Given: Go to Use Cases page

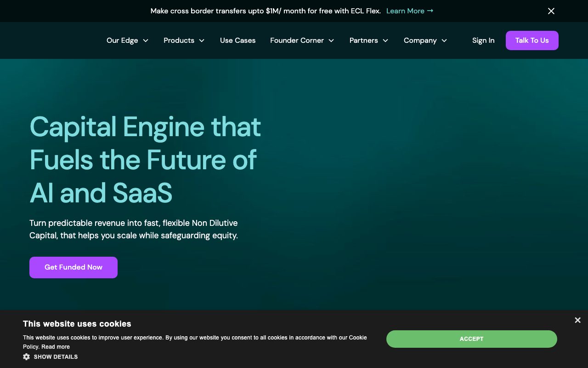Looking at the screenshot, I should coord(238,40).
